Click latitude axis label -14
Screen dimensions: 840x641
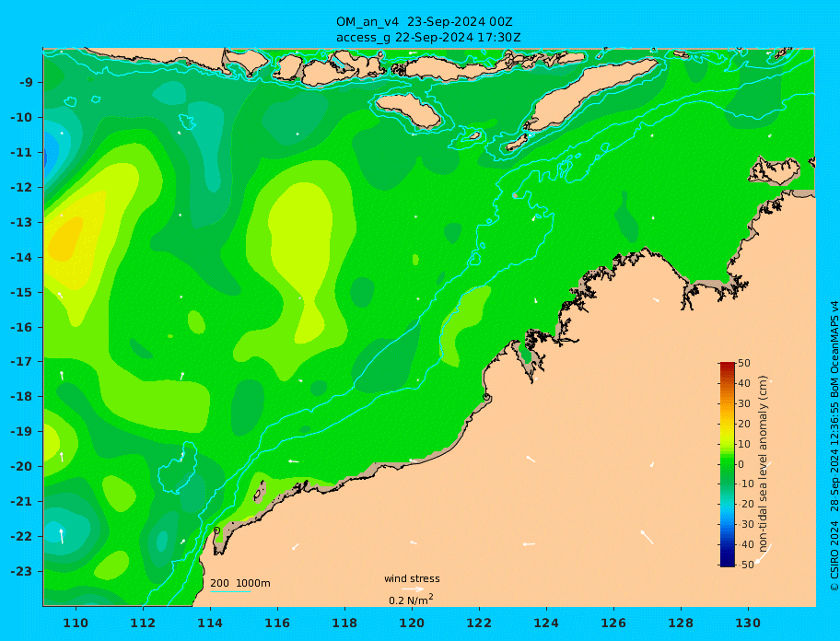point(21,258)
